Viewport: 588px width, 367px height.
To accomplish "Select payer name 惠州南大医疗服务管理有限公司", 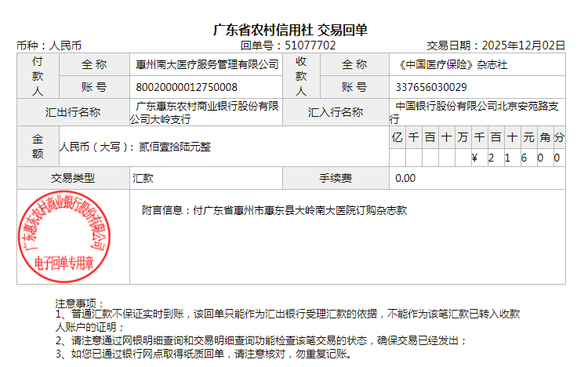I will point(207,64).
